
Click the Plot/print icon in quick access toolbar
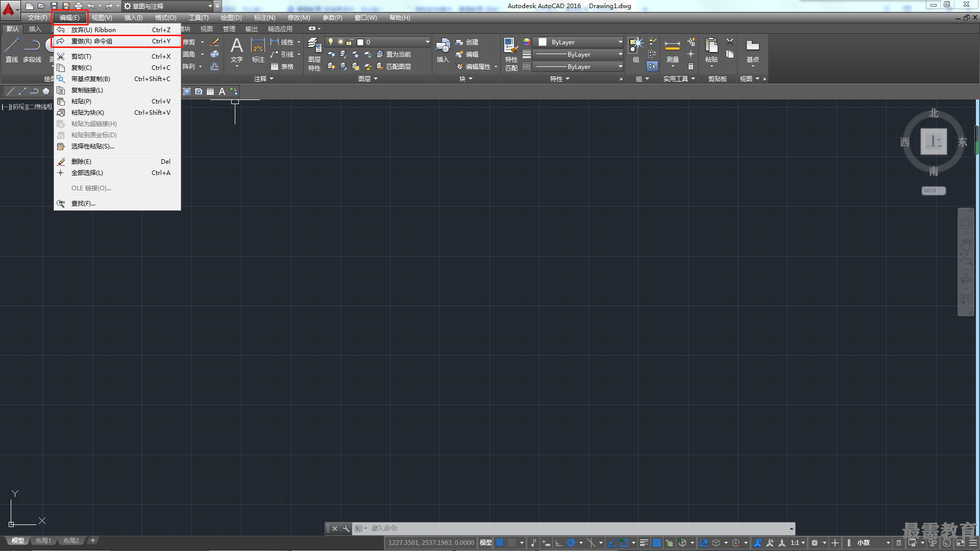click(79, 6)
